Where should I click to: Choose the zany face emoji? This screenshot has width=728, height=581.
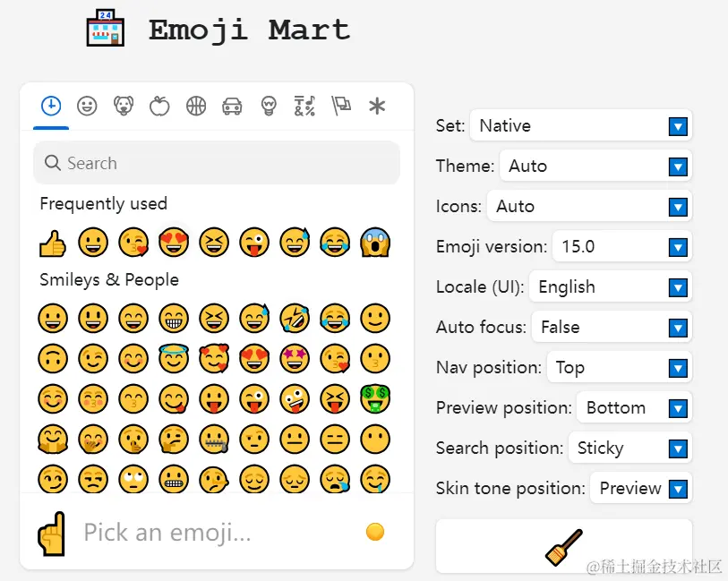295,399
